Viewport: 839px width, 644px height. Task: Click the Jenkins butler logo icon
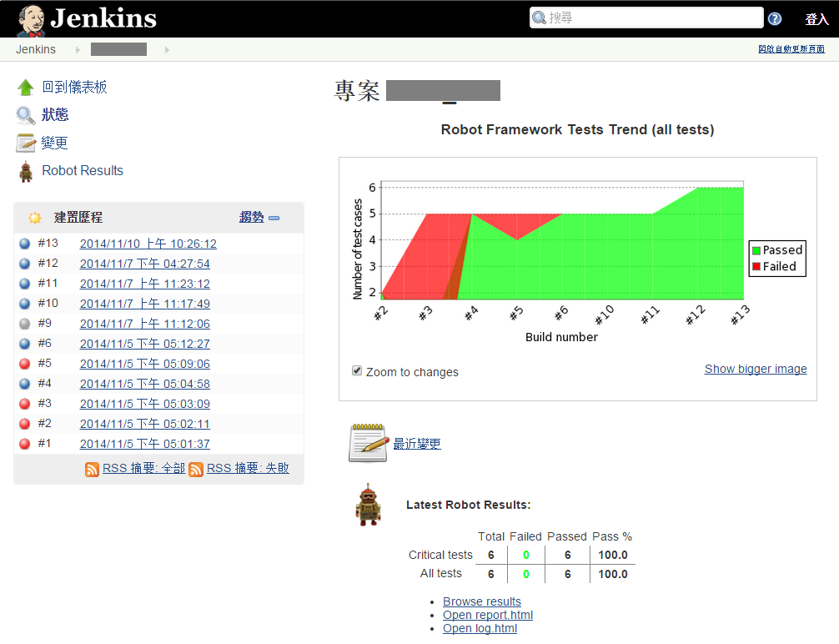[x=31, y=20]
